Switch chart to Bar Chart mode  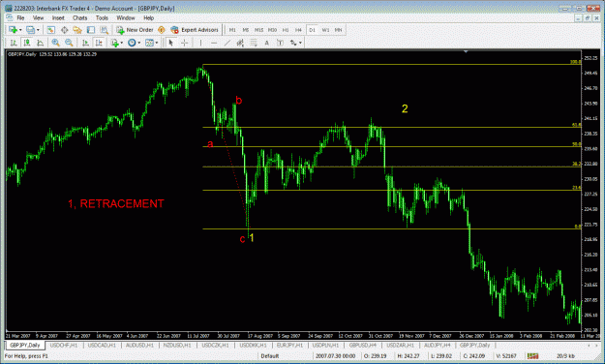point(14,43)
